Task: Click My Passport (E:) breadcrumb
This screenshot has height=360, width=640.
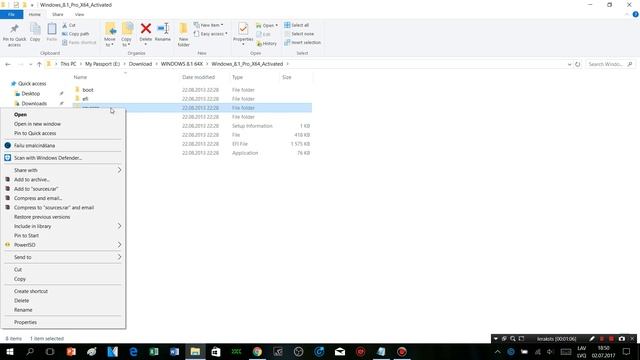Action: [x=102, y=64]
